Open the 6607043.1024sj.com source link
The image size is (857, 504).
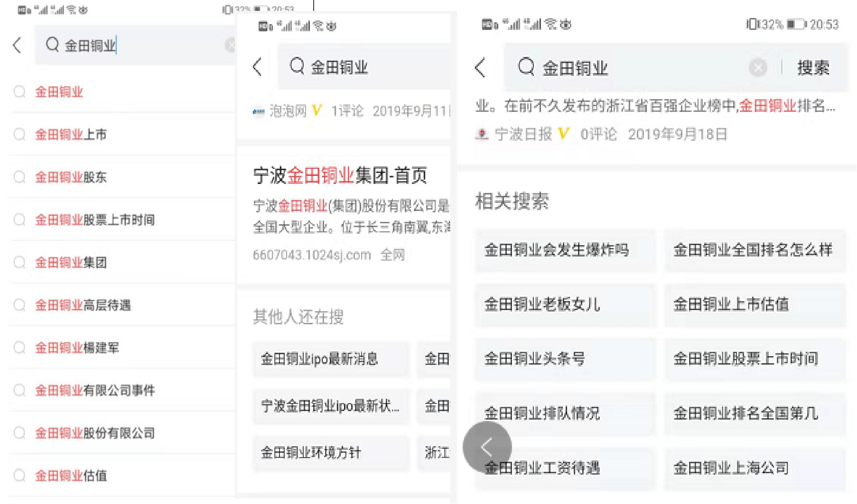pos(312,255)
